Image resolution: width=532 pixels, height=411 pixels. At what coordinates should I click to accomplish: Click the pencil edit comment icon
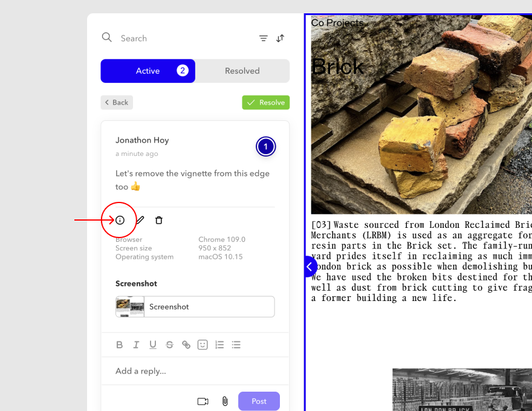coord(140,220)
